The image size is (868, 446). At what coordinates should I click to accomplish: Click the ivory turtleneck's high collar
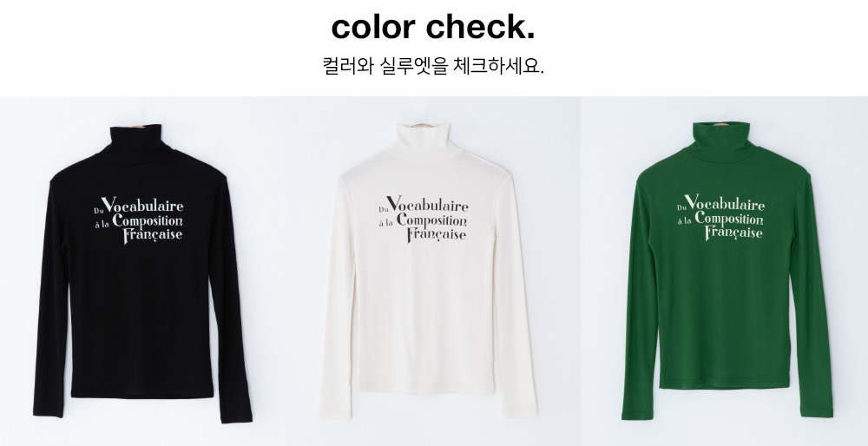424,141
